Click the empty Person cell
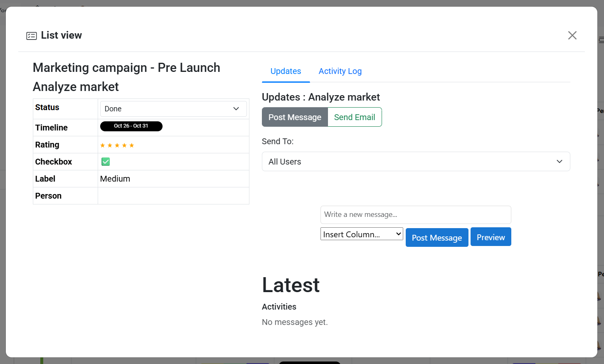 173,196
